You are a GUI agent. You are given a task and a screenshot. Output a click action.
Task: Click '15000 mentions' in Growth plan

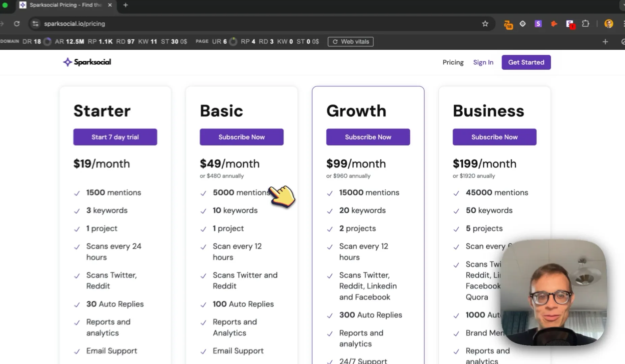click(369, 192)
